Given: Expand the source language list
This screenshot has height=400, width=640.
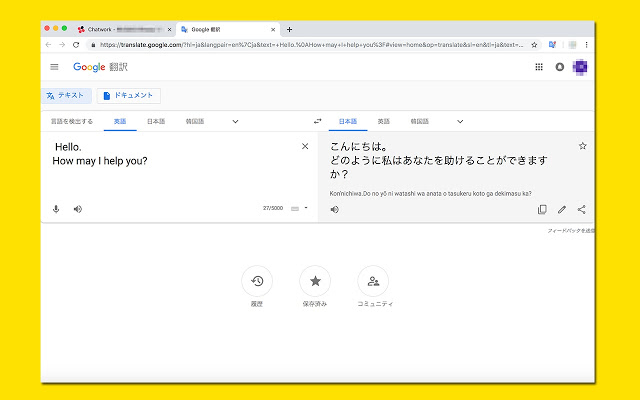Looking at the screenshot, I should pyautogui.click(x=235, y=121).
